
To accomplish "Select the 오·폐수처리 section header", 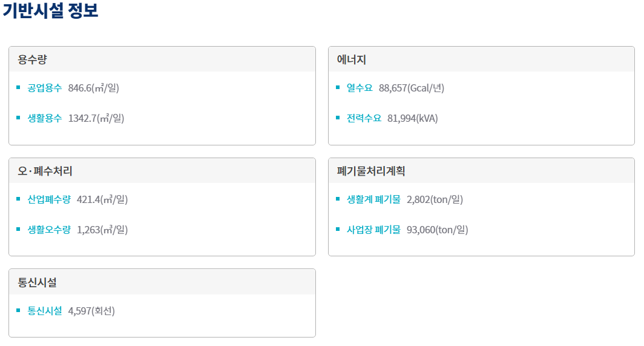I will 162,171.
